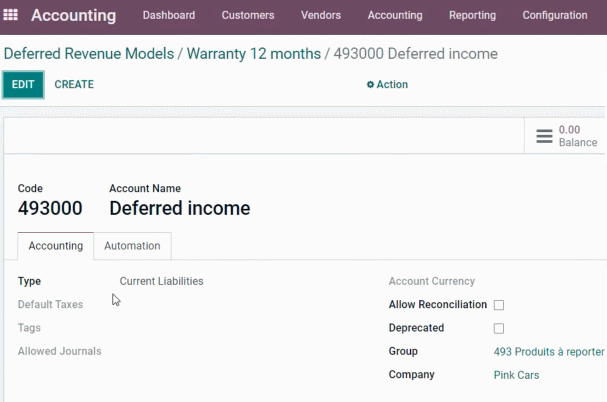607x402 pixels.
Task: Switch to the Automation tab
Action: (x=132, y=246)
